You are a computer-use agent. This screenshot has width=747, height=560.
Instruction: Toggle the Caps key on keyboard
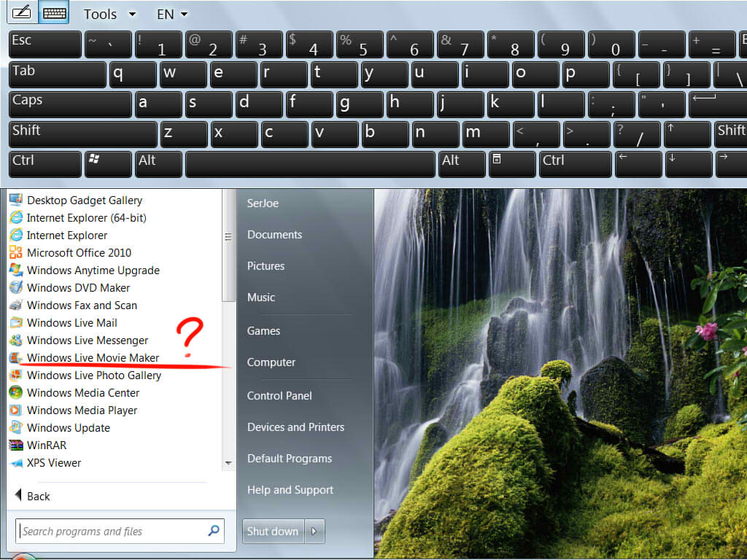click(70, 104)
